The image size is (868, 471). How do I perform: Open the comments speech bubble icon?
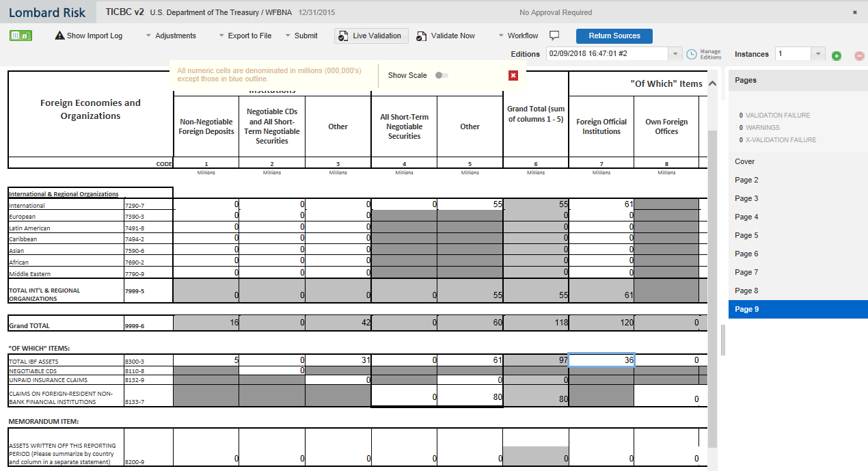(555, 36)
